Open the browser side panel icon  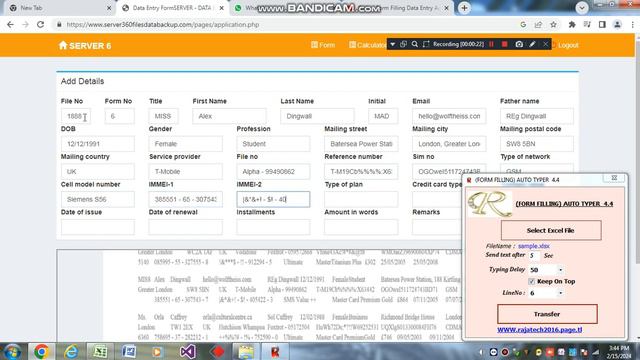[x=602, y=24]
